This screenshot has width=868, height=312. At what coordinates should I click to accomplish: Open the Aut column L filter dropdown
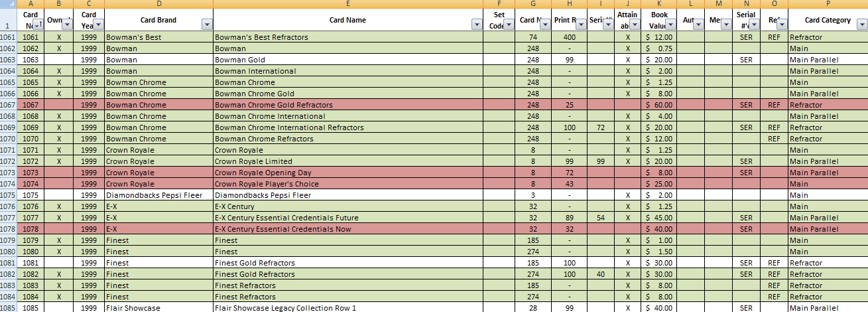pos(697,25)
